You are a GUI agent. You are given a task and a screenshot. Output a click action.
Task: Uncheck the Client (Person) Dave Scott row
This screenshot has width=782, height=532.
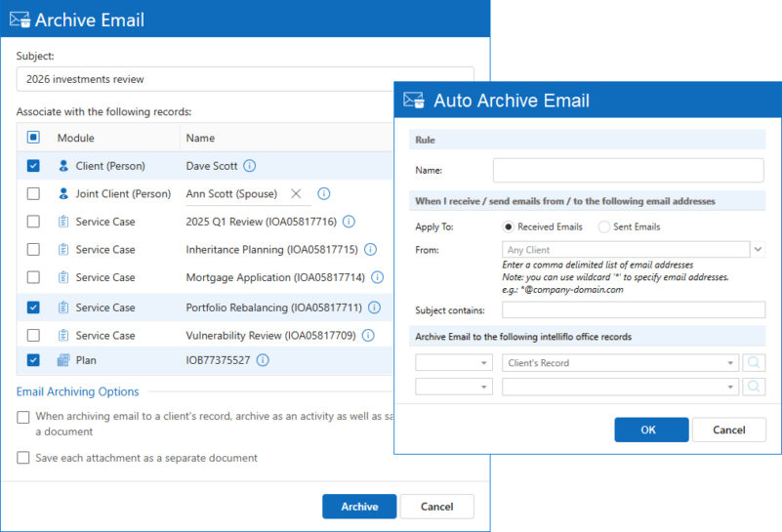tap(33, 166)
